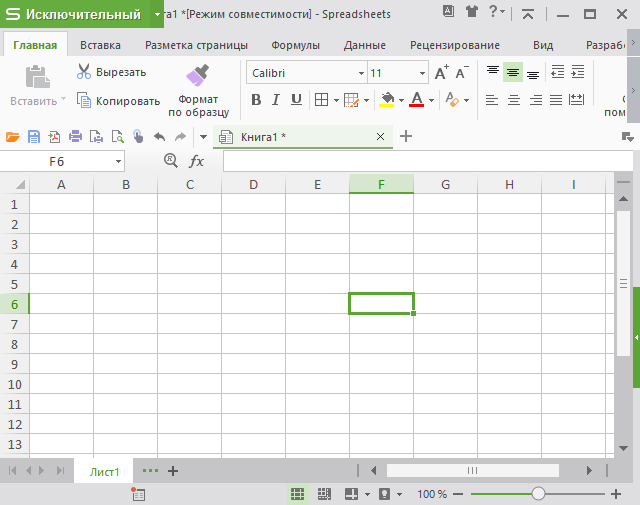Open the Исключительный application menu
The width and height of the screenshot is (640, 505).
tap(75, 14)
